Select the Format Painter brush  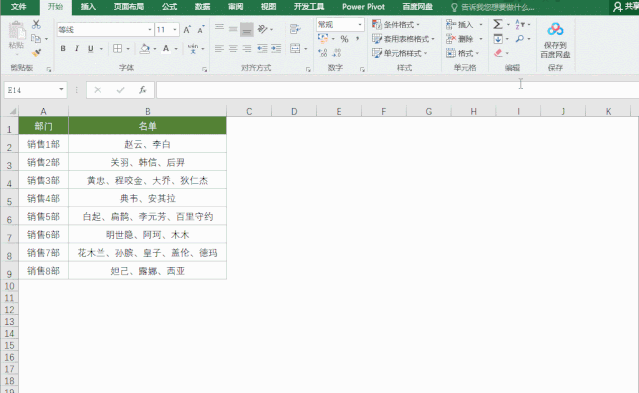tap(36, 53)
